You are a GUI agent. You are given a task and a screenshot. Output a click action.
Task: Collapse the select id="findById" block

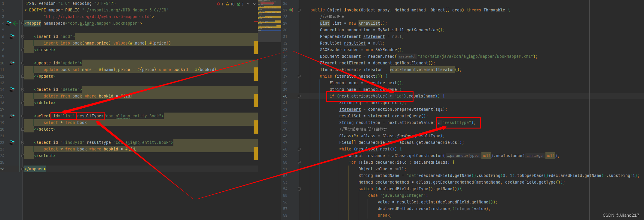(x=23, y=142)
